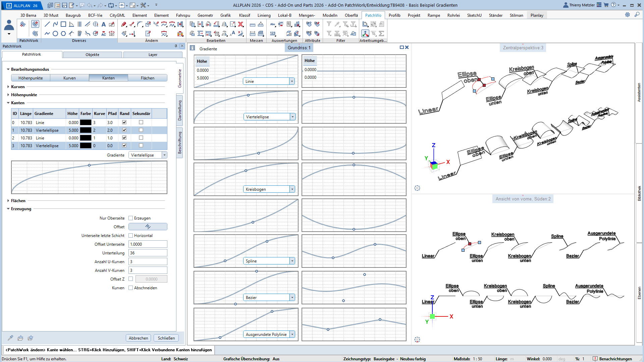Switch to the Objekte tab

[x=92, y=55]
